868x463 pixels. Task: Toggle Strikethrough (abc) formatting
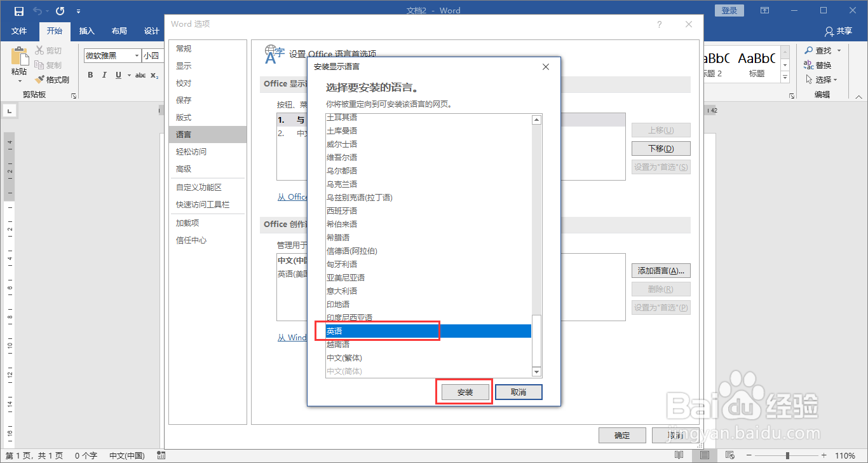click(140, 75)
